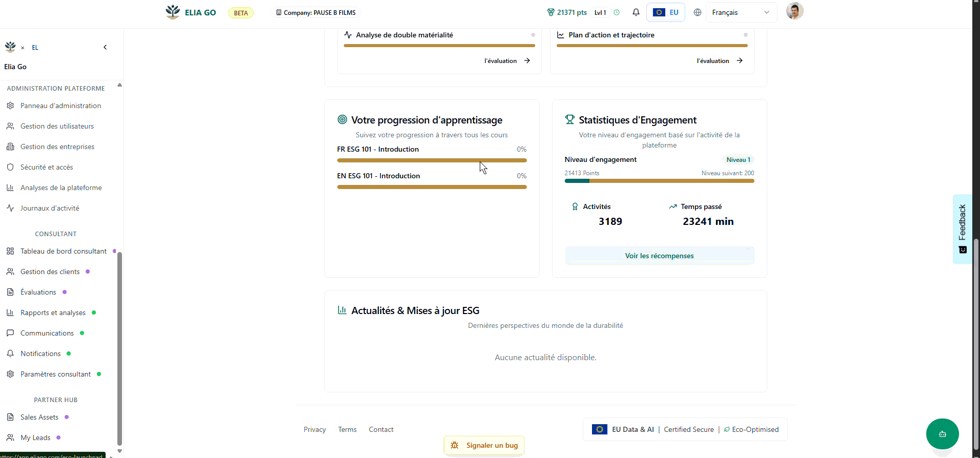Click the FR ESG 101 progress bar
Screen dimensions: 980x458
[x=432, y=160]
